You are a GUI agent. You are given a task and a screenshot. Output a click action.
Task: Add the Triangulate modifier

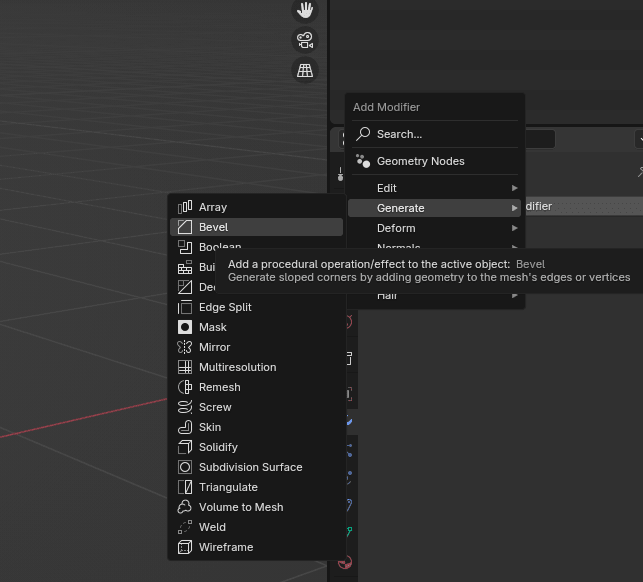point(228,487)
